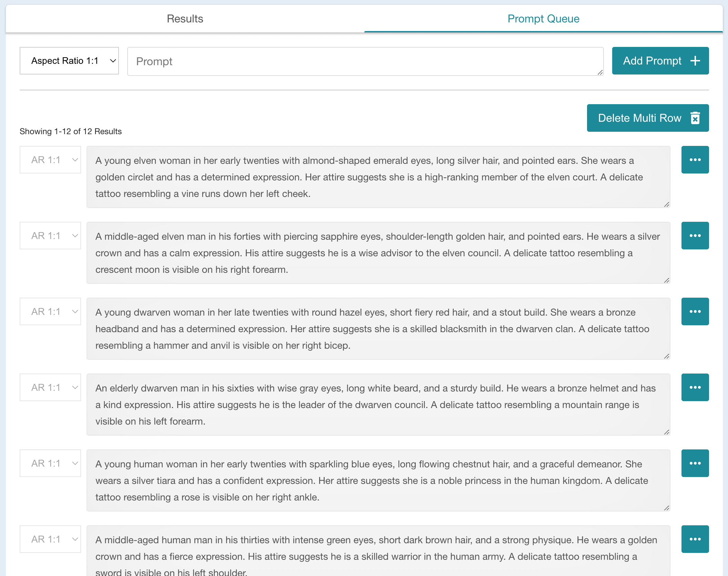Click the trash icon in Delete Multi Row
Image resolution: width=728 pixels, height=576 pixels.
pyautogui.click(x=695, y=118)
